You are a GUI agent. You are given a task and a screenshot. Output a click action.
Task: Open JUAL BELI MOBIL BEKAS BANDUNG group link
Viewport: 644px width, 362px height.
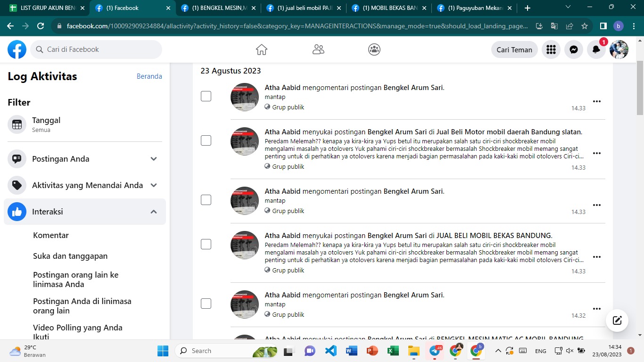pyautogui.click(x=494, y=236)
